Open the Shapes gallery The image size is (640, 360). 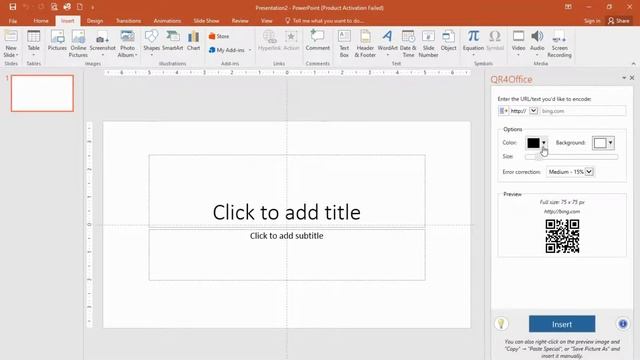click(151, 42)
